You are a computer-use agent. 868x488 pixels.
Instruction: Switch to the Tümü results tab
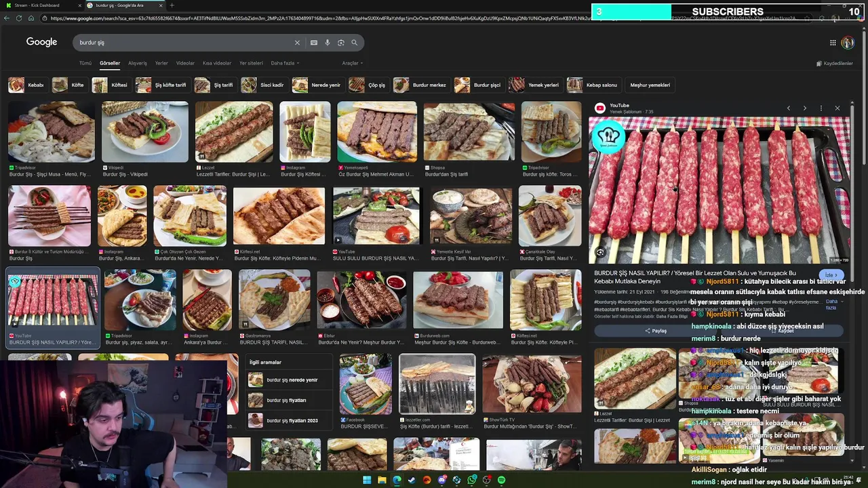pyautogui.click(x=85, y=63)
